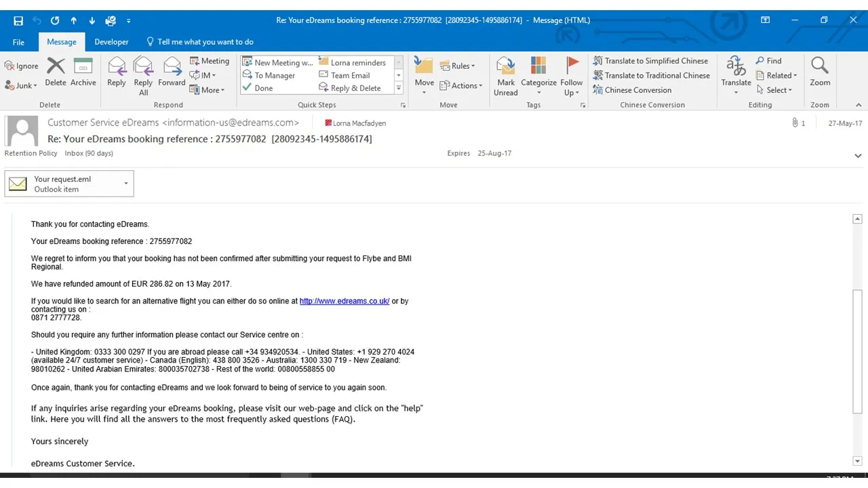Open the File menu
This screenshot has height=488, width=868.
point(18,42)
